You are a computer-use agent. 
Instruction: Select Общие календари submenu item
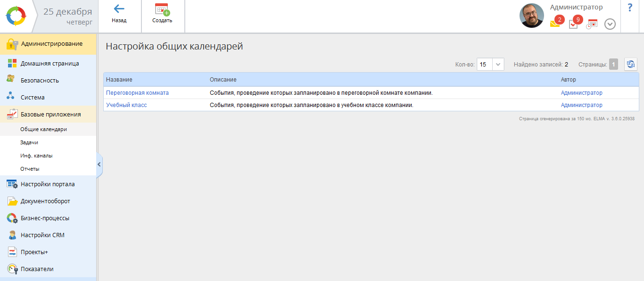(x=43, y=129)
